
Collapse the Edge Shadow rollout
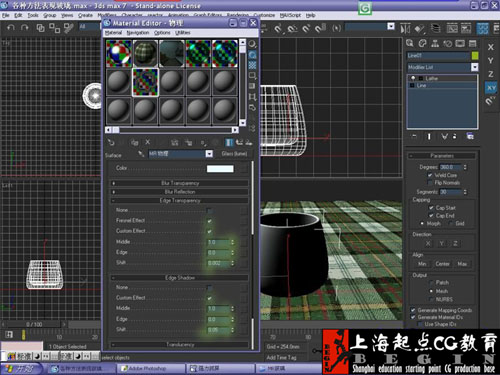tap(180, 278)
